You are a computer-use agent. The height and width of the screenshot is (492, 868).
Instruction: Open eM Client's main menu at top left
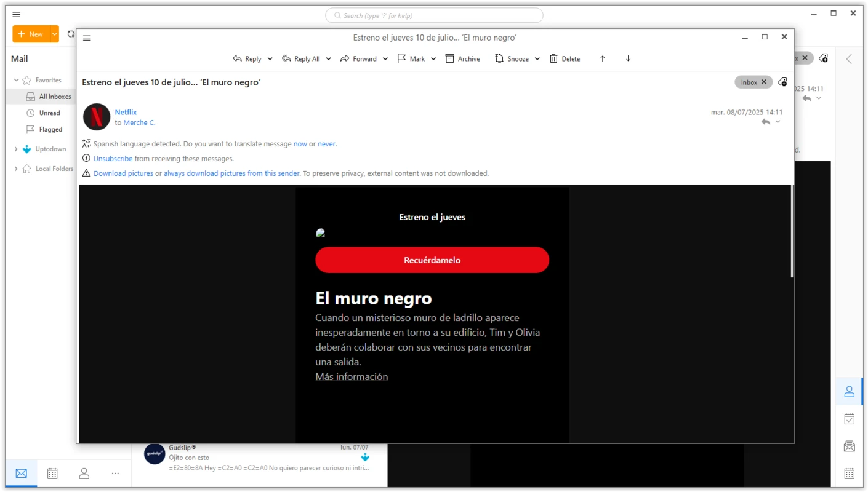[x=16, y=14]
